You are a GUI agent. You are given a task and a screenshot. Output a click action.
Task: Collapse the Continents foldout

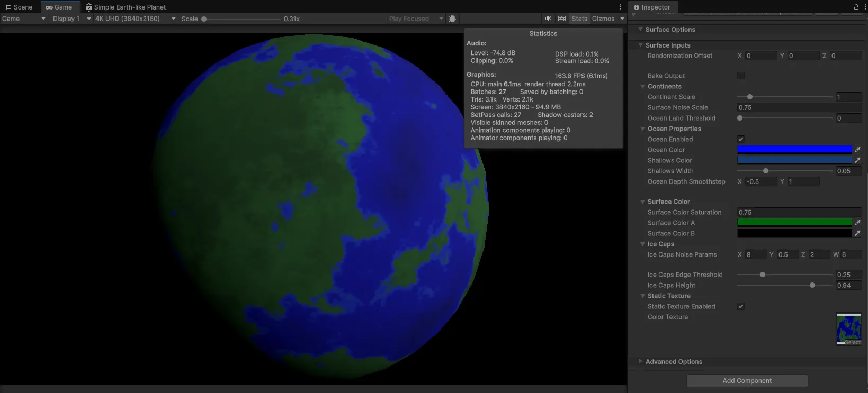[x=642, y=86]
